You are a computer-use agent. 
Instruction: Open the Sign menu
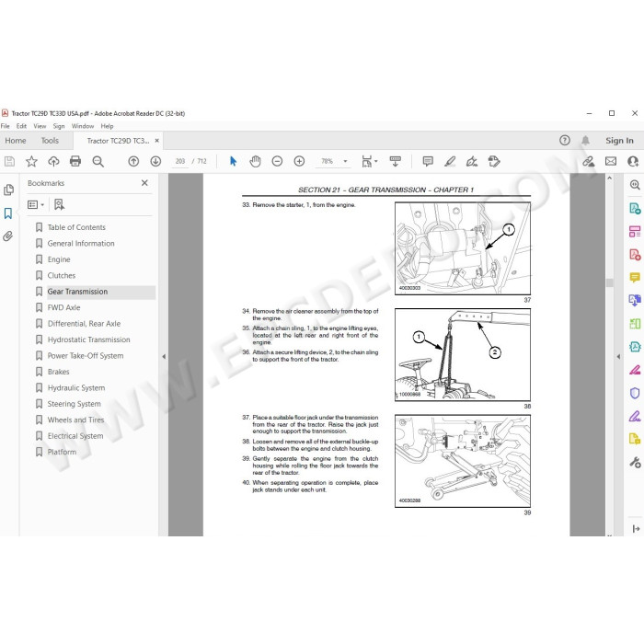59,126
